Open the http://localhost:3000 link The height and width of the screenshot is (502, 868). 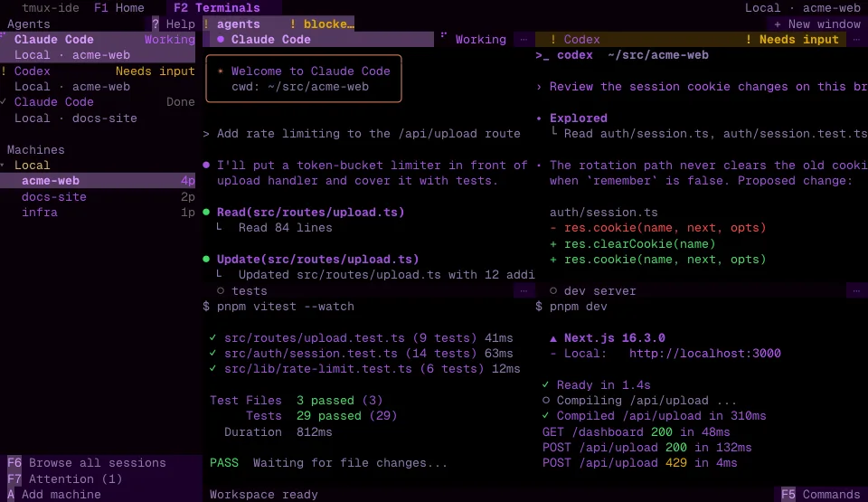click(704, 353)
